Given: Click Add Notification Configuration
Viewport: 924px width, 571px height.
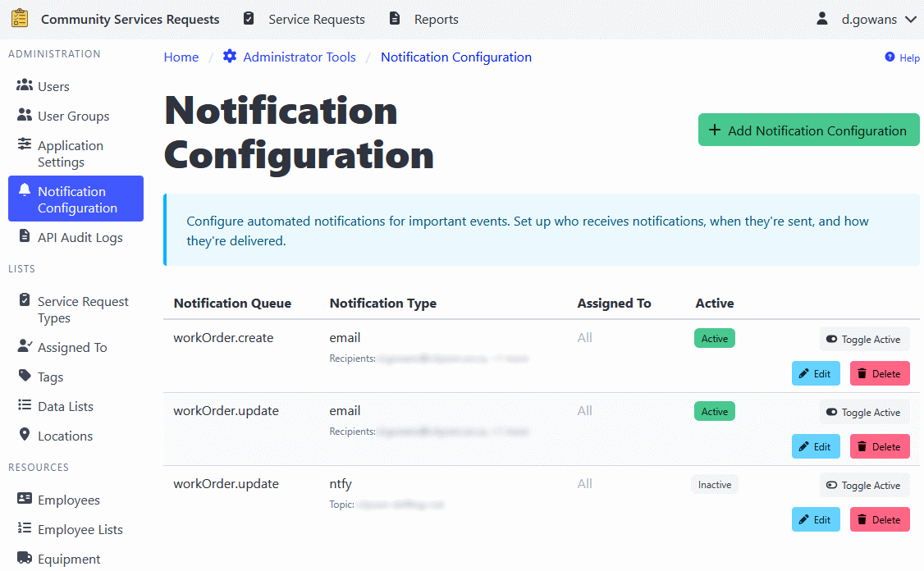Looking at the screenshot, I should (x=808, y=130).
